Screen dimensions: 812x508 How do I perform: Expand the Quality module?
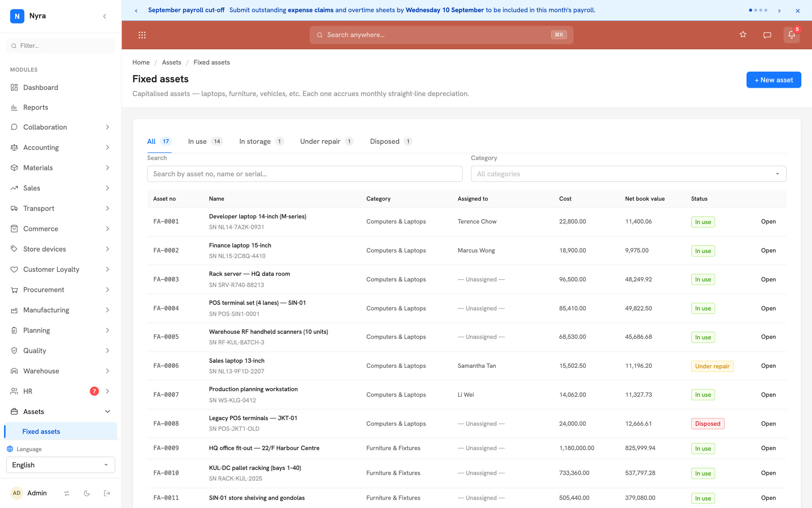61,351
